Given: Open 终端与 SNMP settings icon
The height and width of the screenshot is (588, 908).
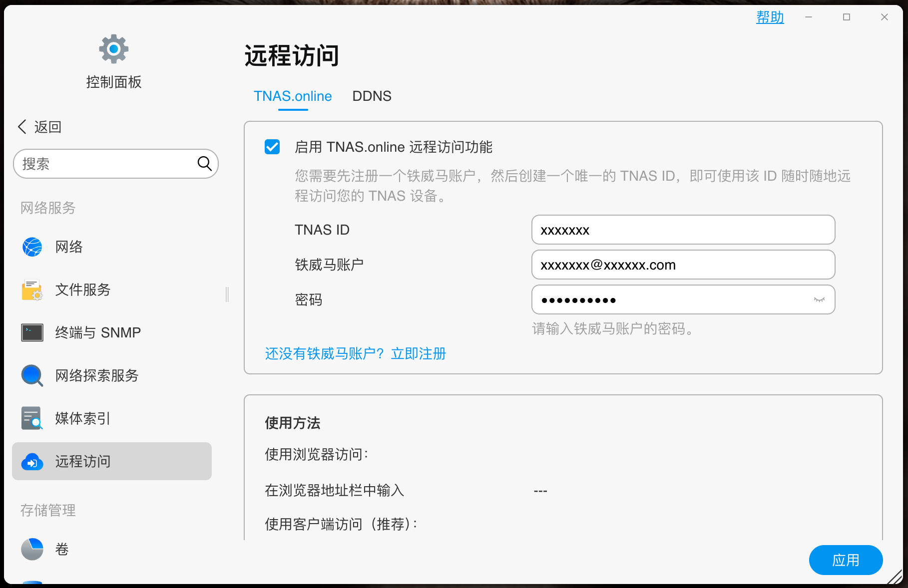Looking at the screenshot, I should click(x=31, y=332).
